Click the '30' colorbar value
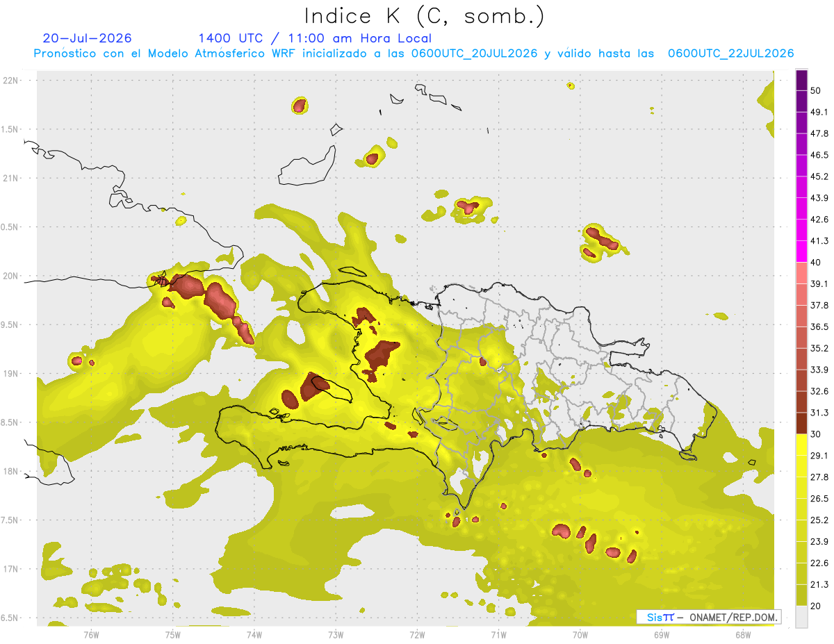 tap(816, 434)
